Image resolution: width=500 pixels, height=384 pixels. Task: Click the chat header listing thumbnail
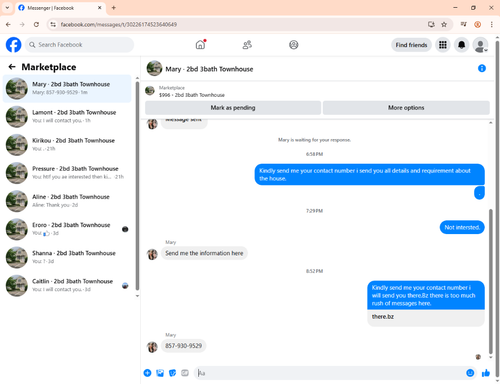tap(154, 68)
